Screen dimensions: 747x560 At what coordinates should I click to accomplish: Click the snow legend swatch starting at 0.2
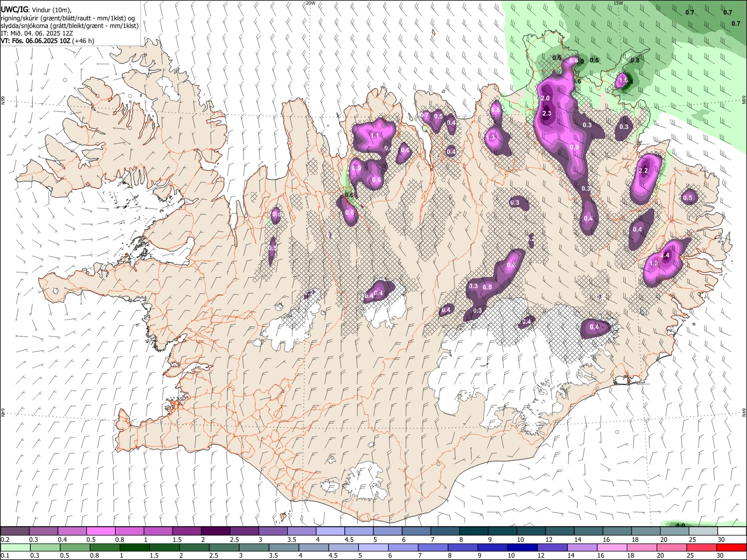coord(15,531)
